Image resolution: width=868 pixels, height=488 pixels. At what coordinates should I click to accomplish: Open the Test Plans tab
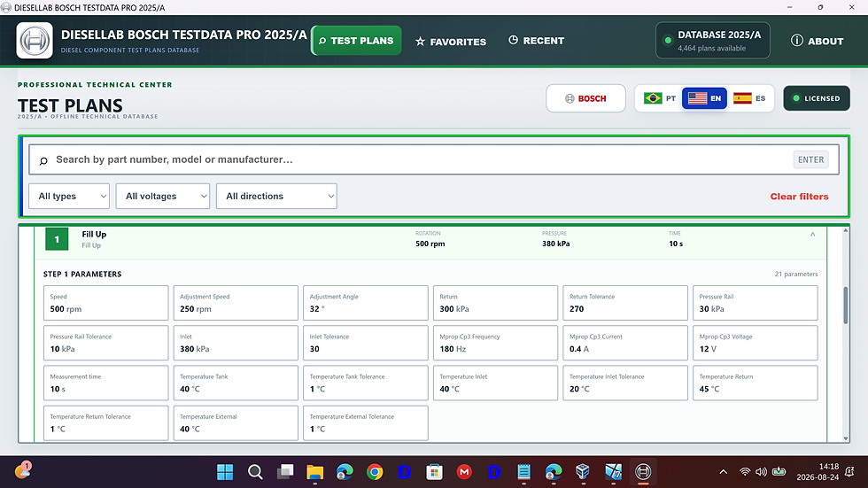pyautogui.click(x=356, y=41)
